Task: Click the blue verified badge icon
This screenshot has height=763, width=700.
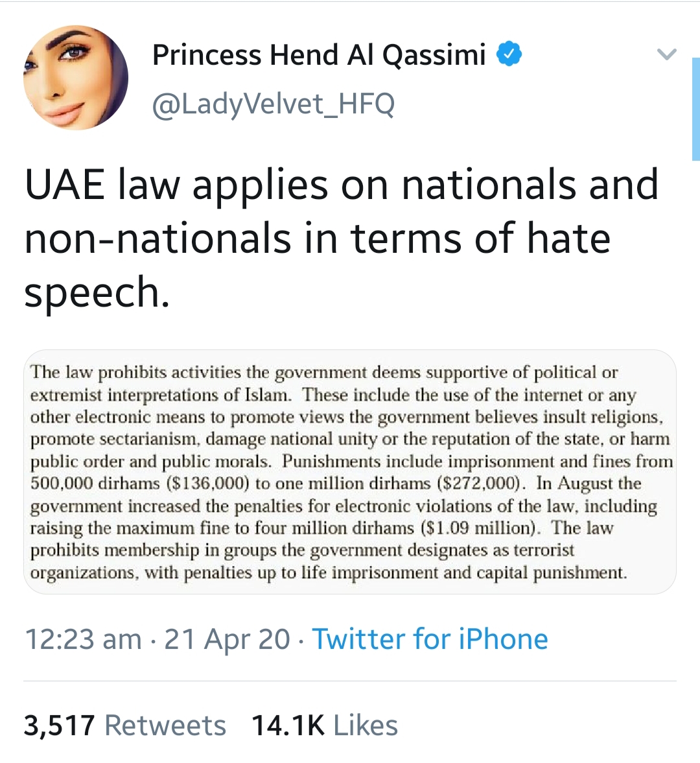Action: (509, 54)
